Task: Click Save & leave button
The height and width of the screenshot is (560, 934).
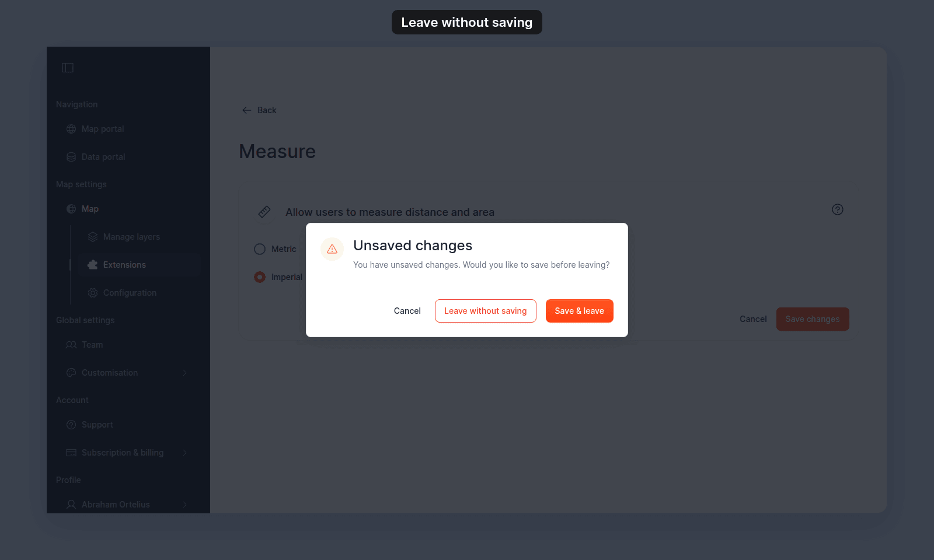Action: tap(580, 311)
